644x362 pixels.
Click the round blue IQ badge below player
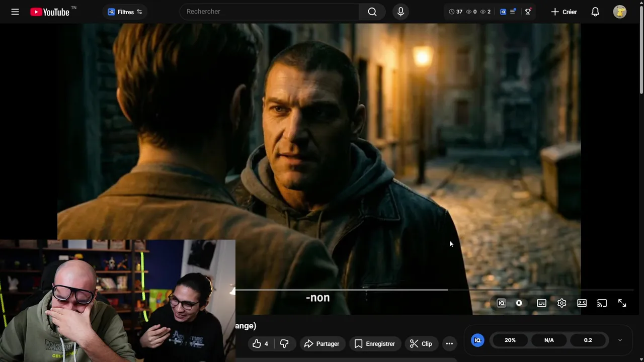click(477, 340)
